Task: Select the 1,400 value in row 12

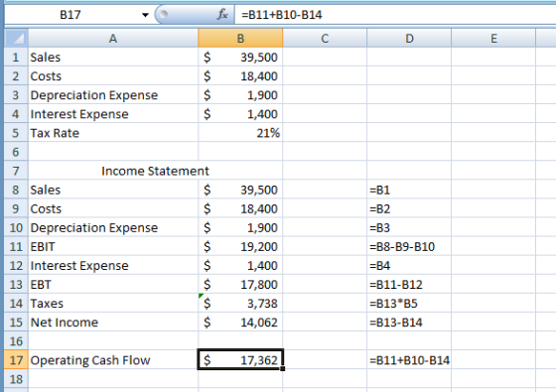Action: pos(240,266)
